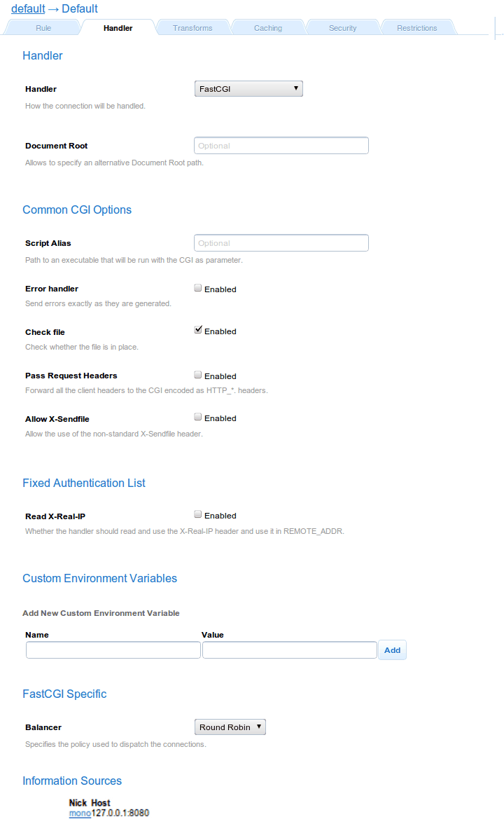Go to the Security tab
This screenshot has width=504, height=824.
point(342,28)
